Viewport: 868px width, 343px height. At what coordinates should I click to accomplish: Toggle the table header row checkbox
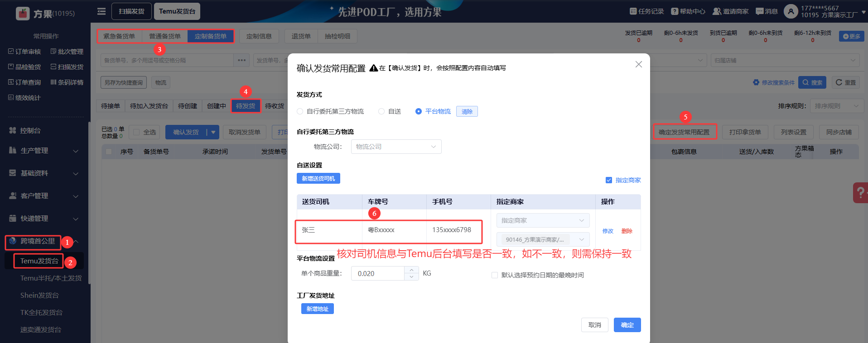pos(109,152)
